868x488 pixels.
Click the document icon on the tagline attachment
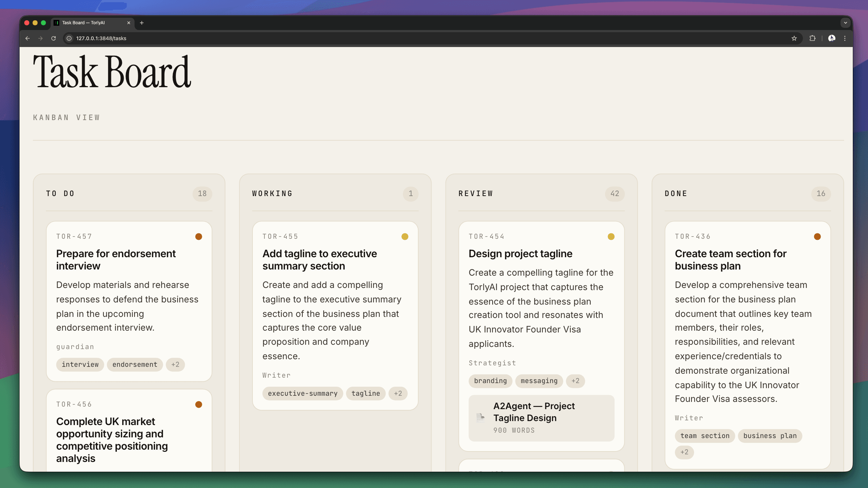click(481, 417)
